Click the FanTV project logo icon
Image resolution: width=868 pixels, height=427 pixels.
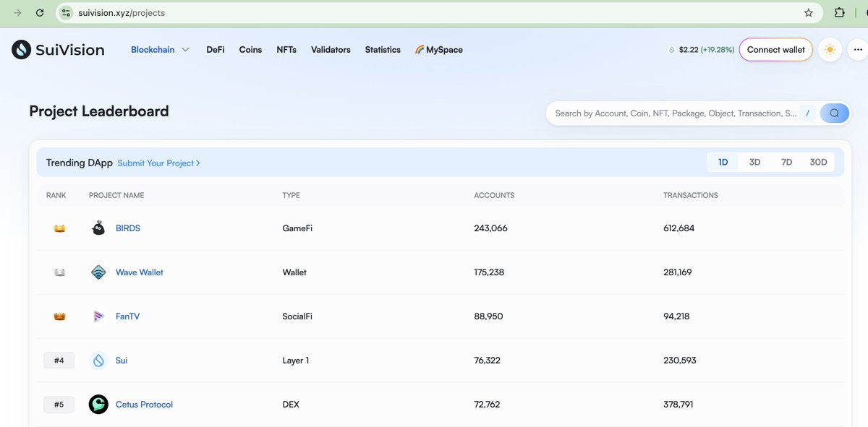coord(98,316)
